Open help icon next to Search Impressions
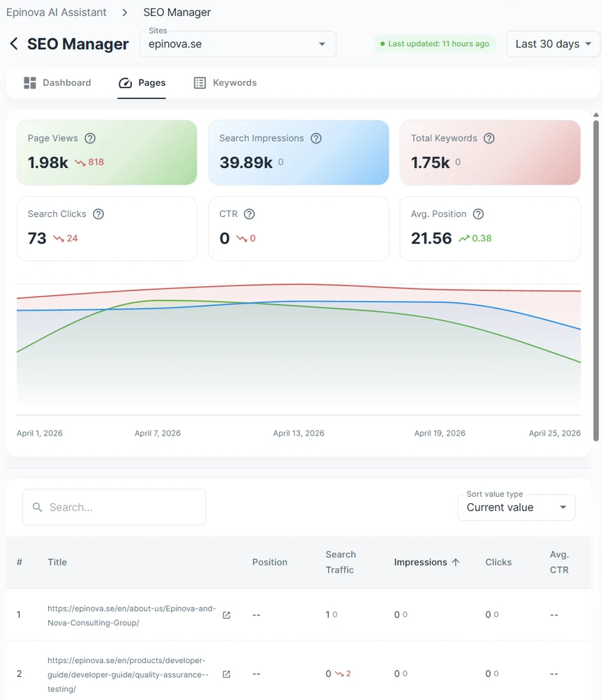The image size is (603, 700). point(316,138)
